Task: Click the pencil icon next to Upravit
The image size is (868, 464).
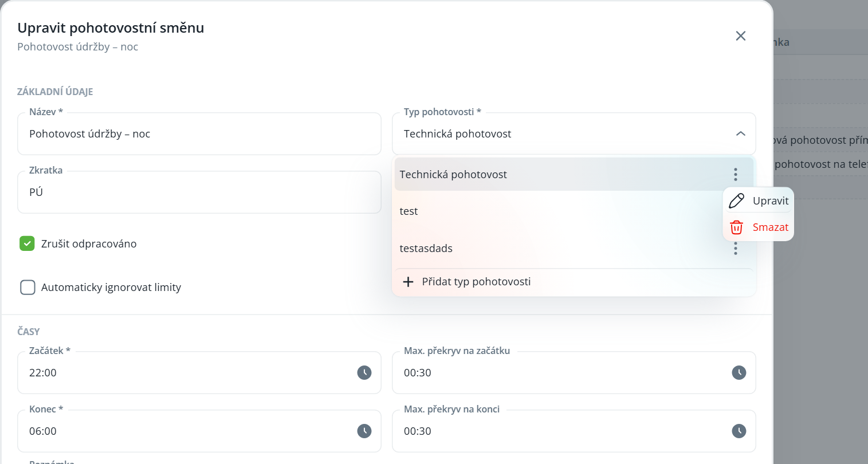Action: (736, 201)
